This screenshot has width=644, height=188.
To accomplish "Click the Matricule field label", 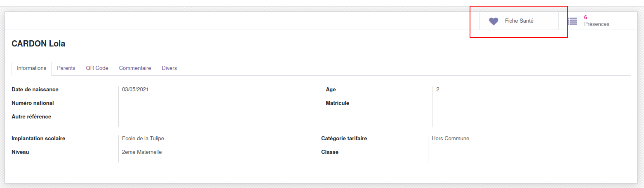I will (x=337, y=103).
